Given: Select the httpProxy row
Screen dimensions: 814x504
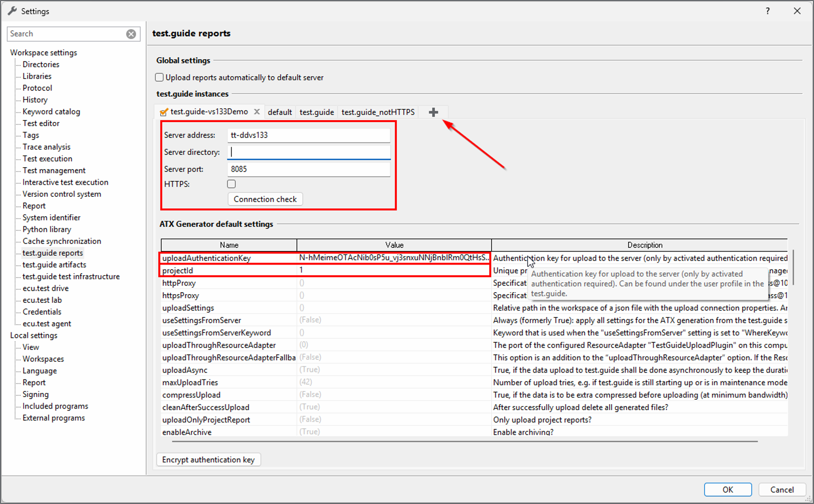Looking at the screenshot, I should (x=474, y=283).
